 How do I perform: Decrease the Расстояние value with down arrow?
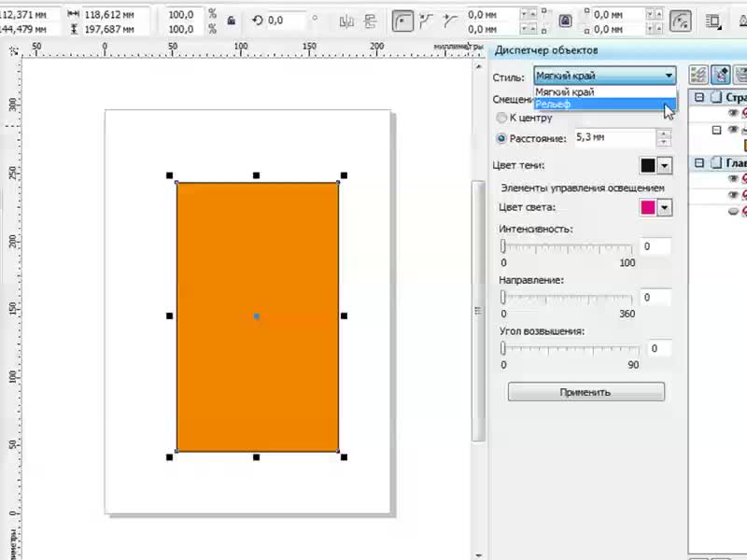(x=663, y=143)
